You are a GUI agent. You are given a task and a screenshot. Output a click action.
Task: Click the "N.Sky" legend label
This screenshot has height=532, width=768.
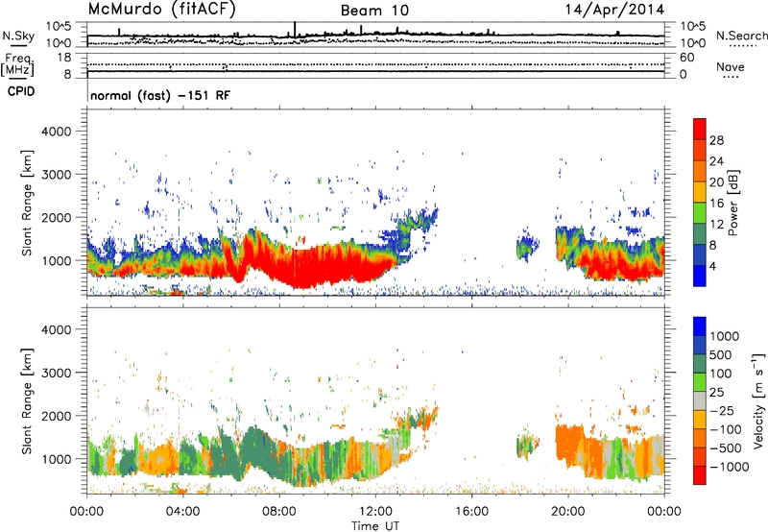coord(18,36)
